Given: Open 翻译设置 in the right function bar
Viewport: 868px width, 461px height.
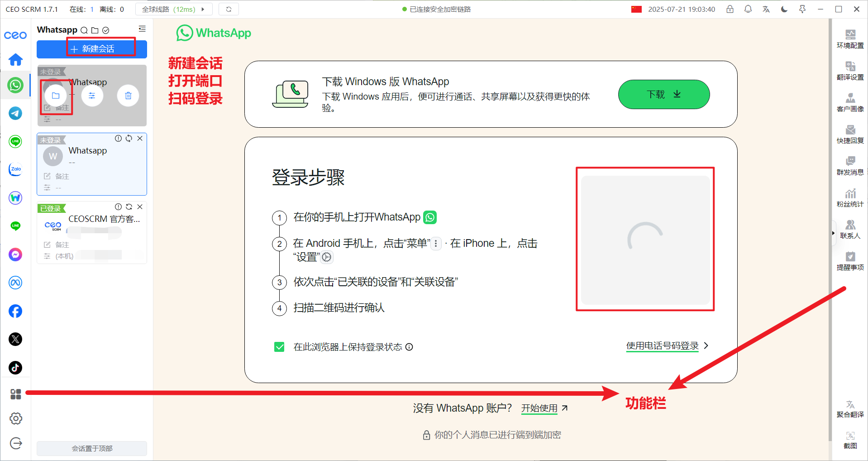Looking at the screenshot, I should coord(850,71).
